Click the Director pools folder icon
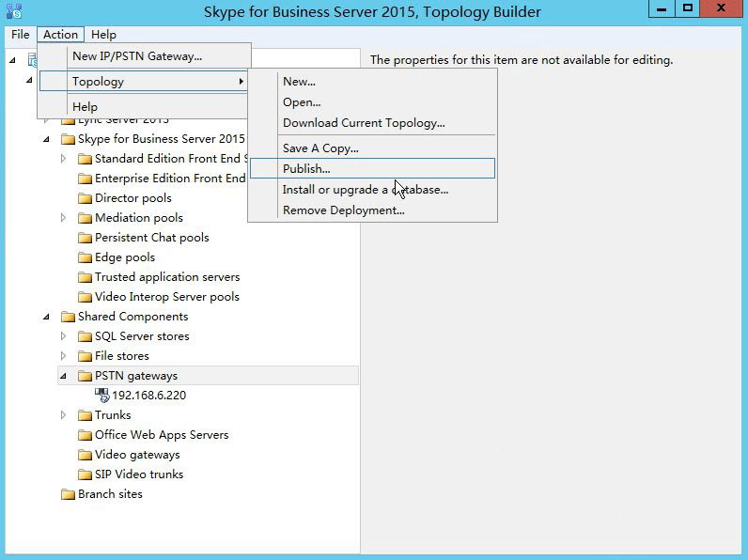The height and width of the screenshot is (560, 748). [x=85, y=198]
